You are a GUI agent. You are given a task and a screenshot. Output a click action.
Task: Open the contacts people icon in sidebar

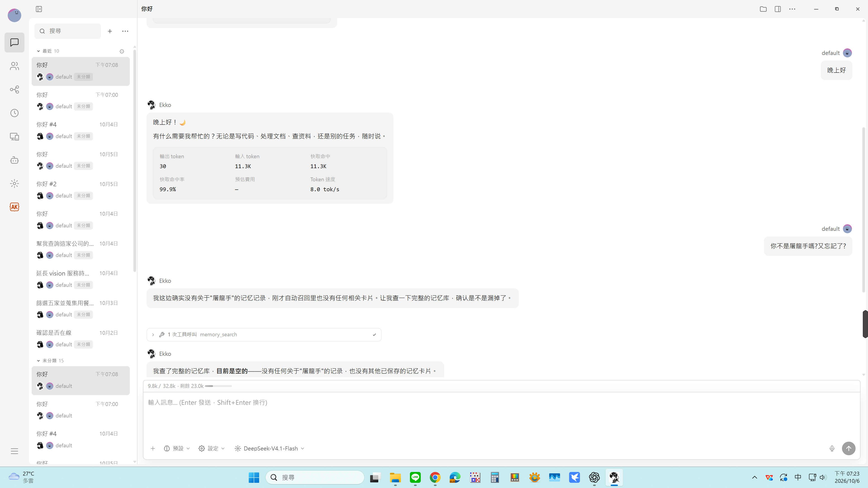14,66
